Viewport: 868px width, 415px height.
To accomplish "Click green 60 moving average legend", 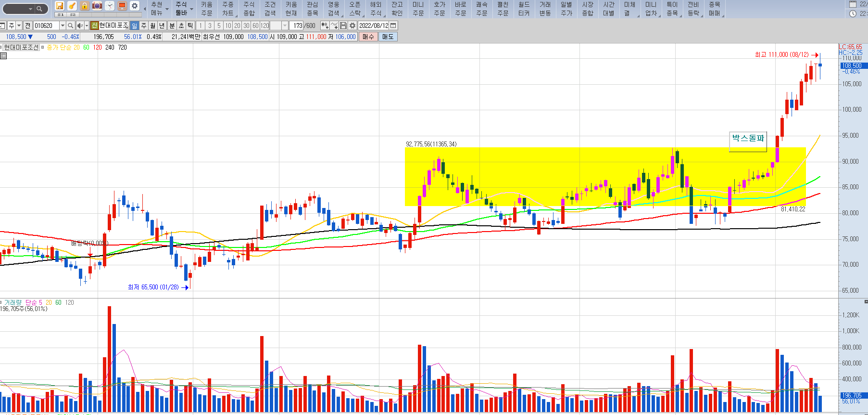I will [x=87, y=47].
